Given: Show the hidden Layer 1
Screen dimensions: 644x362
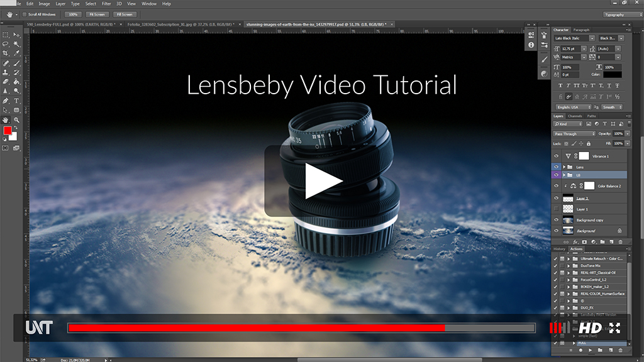Looking at the screenshot, I should click(557, 209).
